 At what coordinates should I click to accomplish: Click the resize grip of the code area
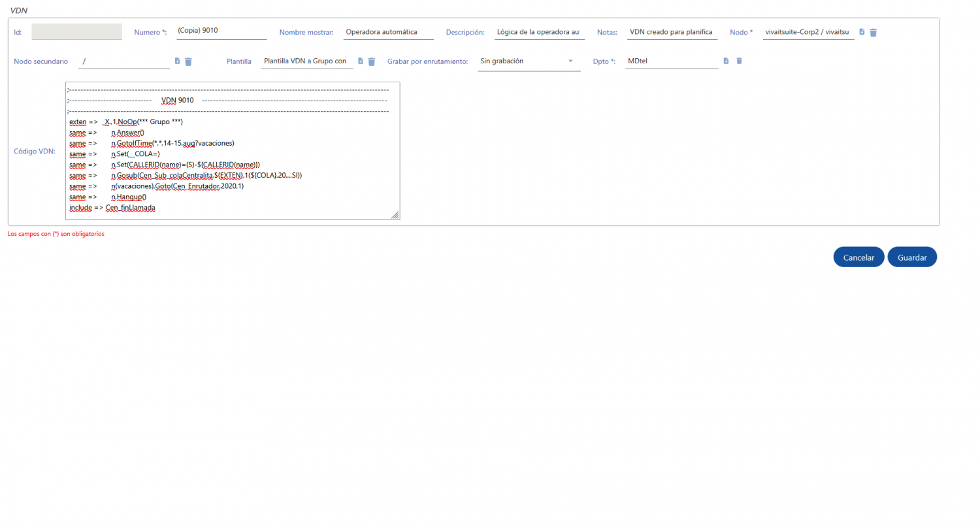tap(395, 214)
